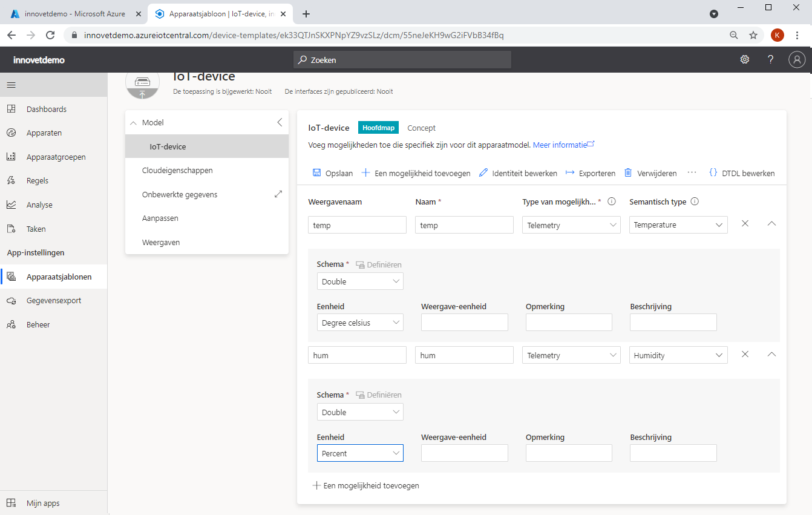The height and width of the screenshot is (515, 812).
Task: Open Type dropdown for temp row
Action: pos(571,225)
